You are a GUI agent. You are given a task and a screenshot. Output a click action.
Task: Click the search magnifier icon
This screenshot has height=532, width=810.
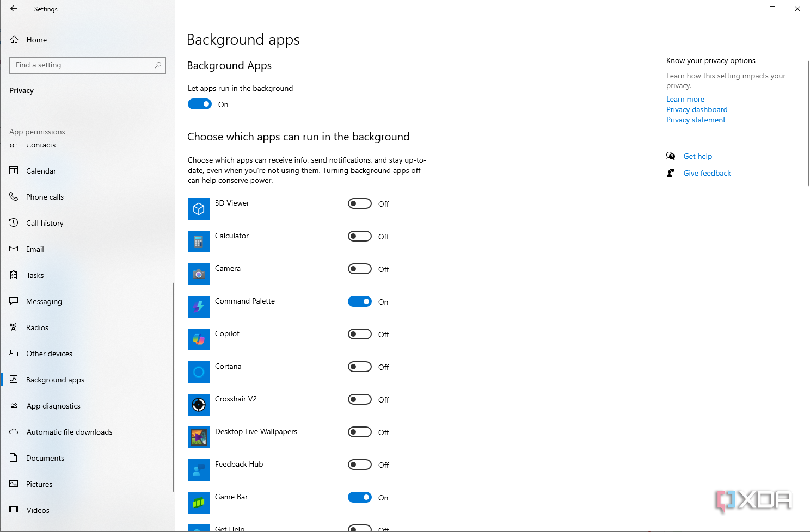tap(158, 65)
